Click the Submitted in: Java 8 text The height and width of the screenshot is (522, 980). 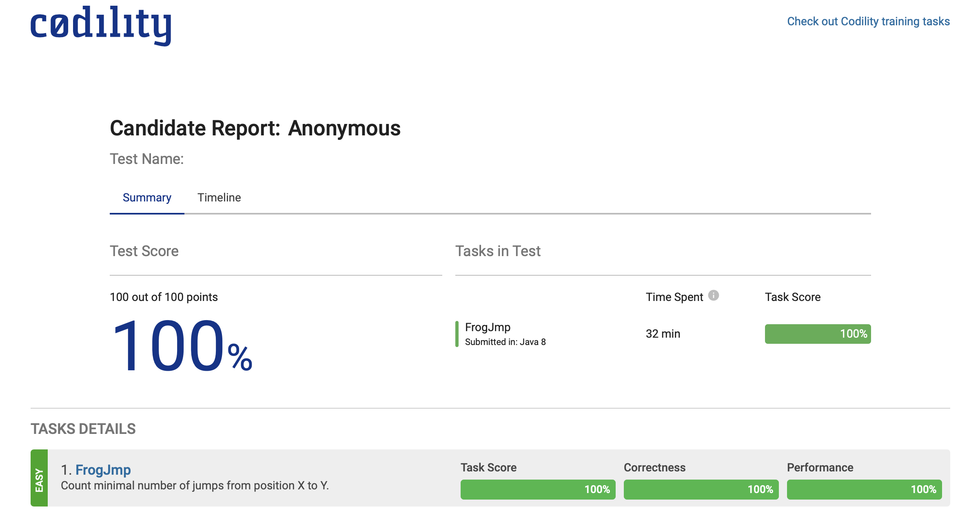505,342
